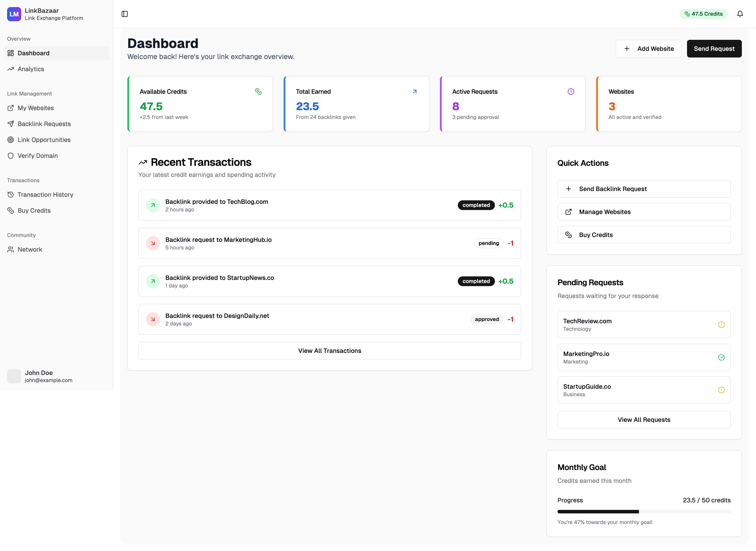This screenshot has width=756, height=551.
Task: Click John Doe's avatar
Action: (14, 376)
